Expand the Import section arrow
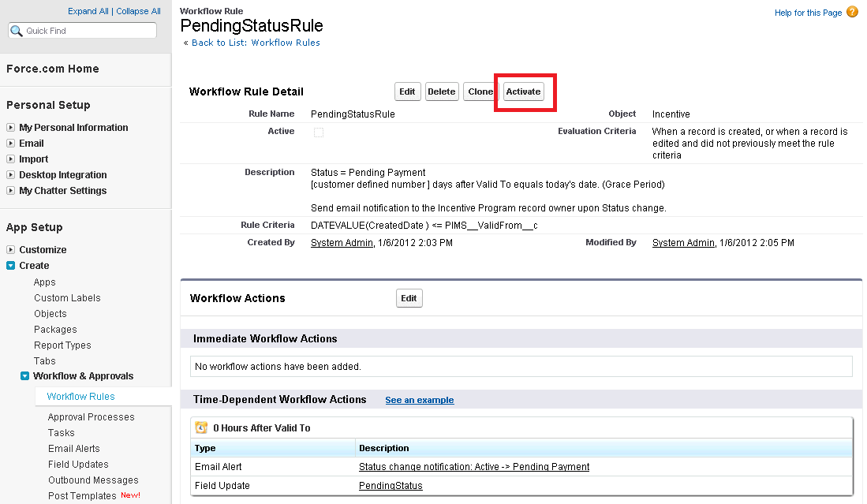The width and height of the screenshot is (867, 504). 11,159
